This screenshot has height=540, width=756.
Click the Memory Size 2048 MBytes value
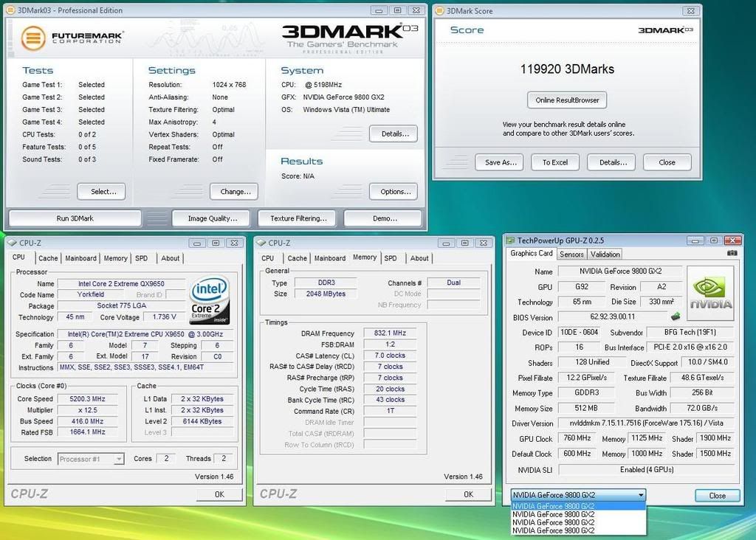coord(326,294)
